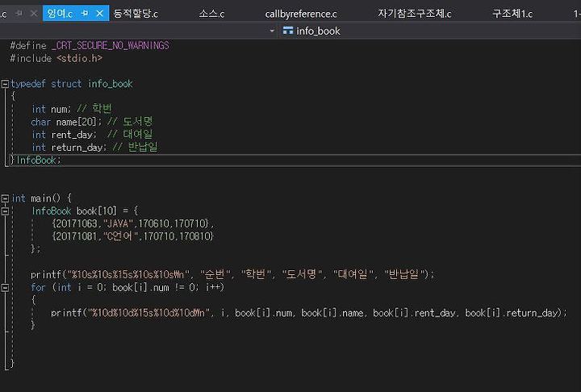
Task: Click the struct icon beside info_book
Action: [x=288, y=31]
